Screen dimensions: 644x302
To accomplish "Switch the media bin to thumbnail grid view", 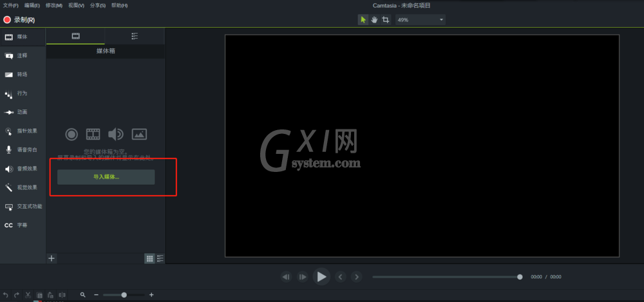I will pyautogui.click(x=150, y=258).
